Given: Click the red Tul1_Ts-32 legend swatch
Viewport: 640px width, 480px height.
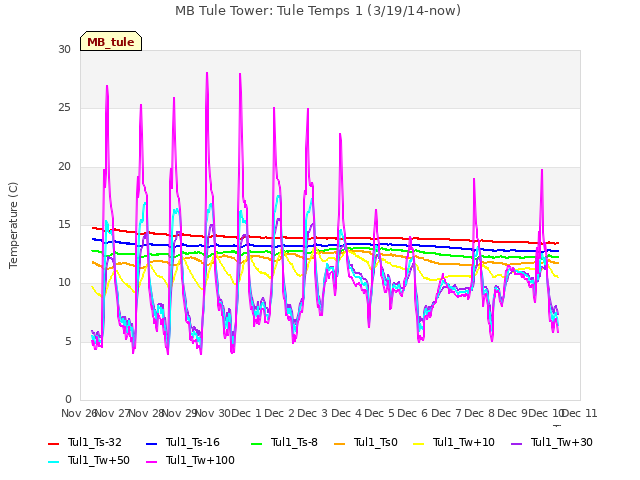Looking at the screenshot, I should 54,443.
